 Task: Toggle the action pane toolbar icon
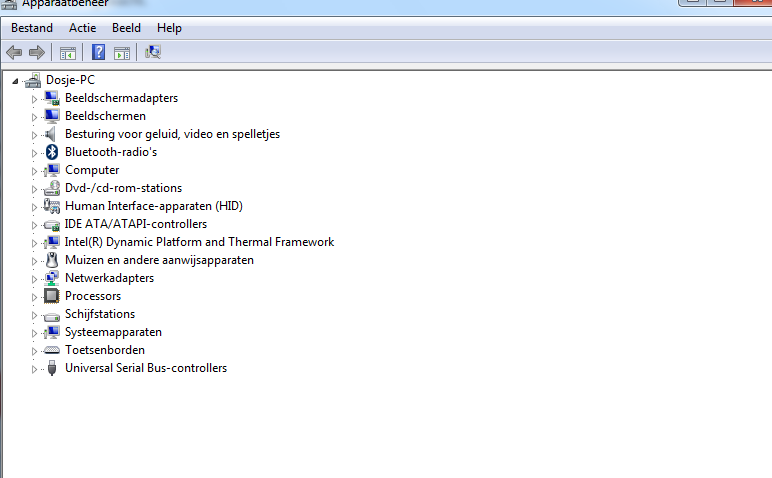point(122,53)
